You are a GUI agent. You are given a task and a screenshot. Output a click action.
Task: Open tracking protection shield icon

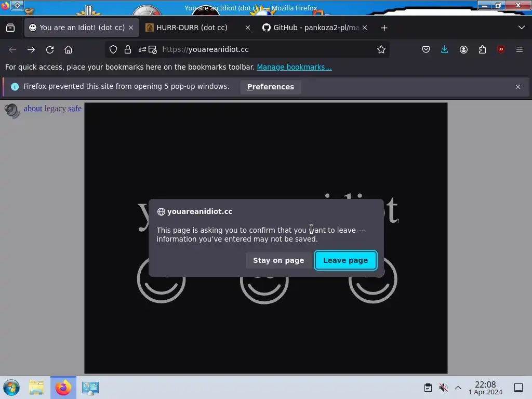click(x=113, y=49)
